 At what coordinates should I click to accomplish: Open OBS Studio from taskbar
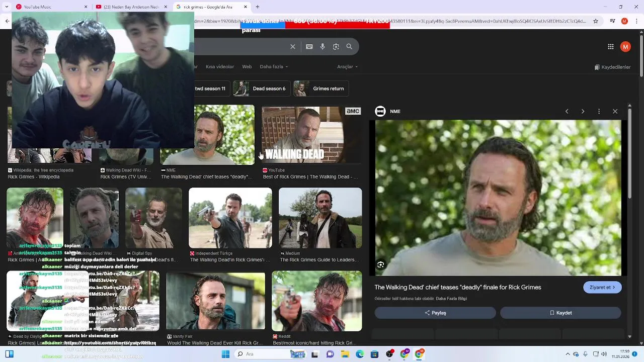point(389,354)
